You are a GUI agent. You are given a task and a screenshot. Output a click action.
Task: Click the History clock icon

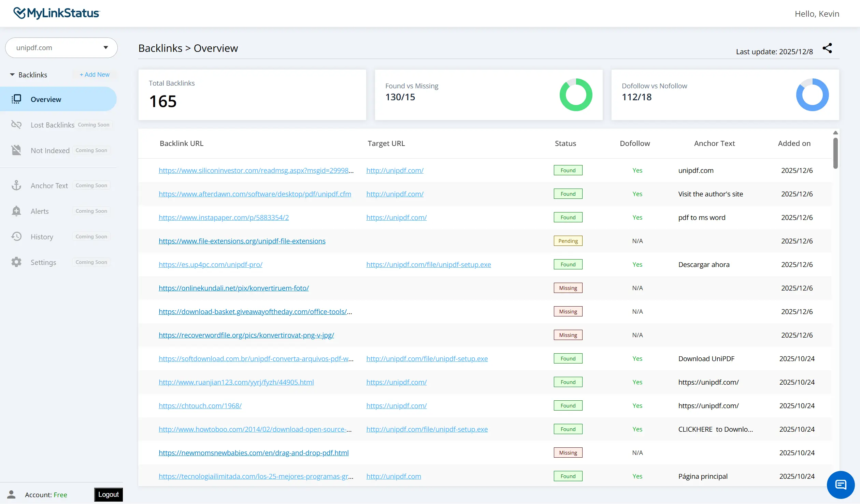(16, 236)
